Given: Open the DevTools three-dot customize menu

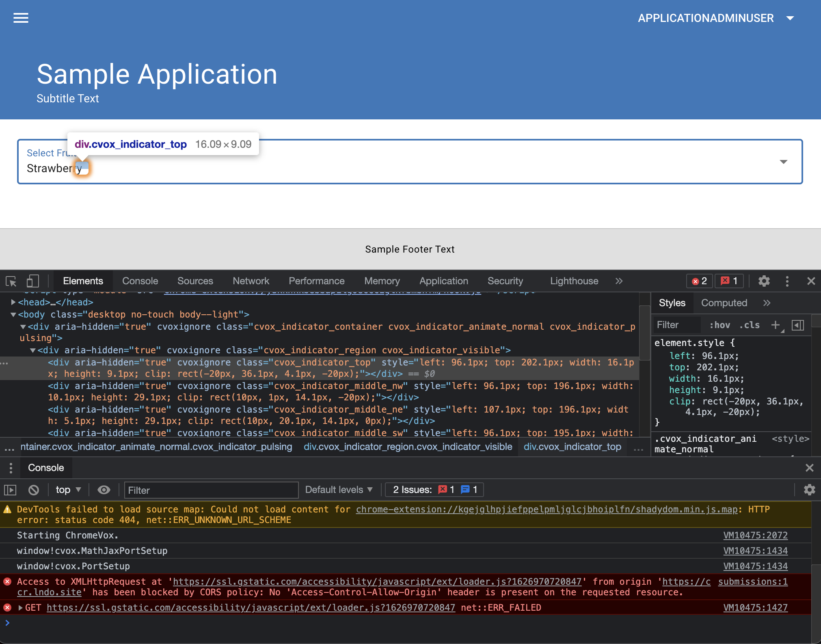Looking at the screenshot, I should click(788, 281).
